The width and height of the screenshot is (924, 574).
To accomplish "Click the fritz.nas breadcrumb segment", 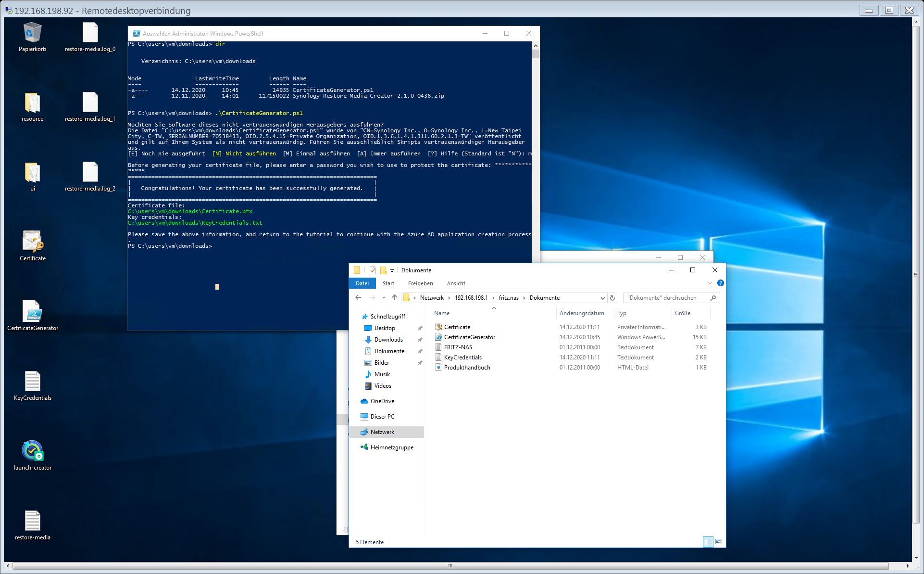I will coord(508,298).
